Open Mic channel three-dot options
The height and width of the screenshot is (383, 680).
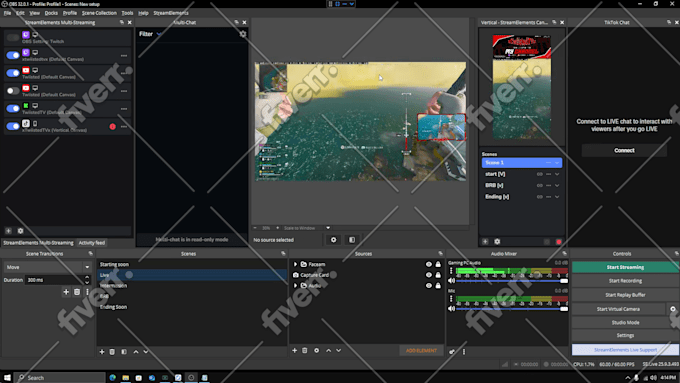pyautogui.click(x=451, y=298)
